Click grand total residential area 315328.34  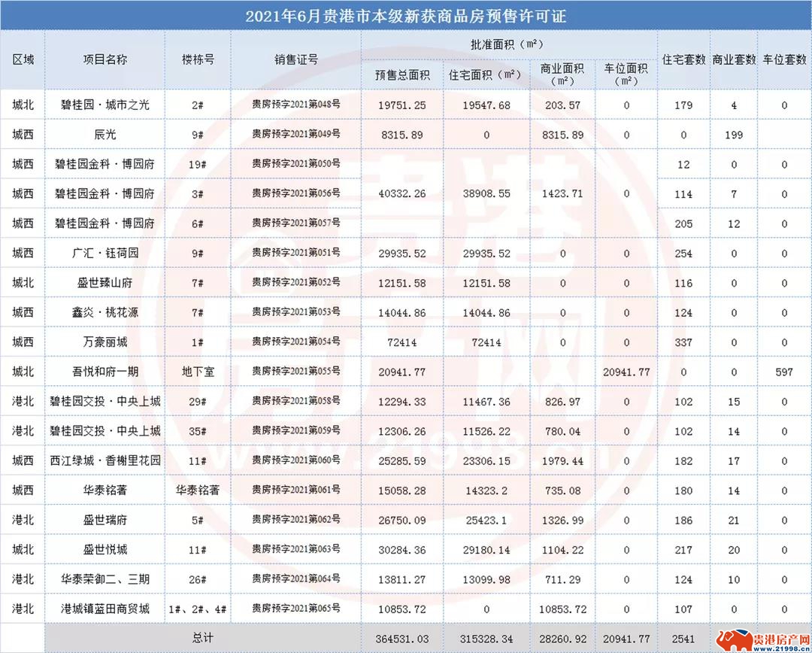pos(486,639)
